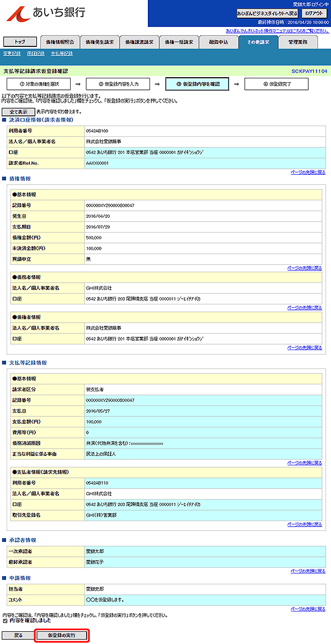Switch to the 債権一括請求 tab
331x644 pixels.
178,42
